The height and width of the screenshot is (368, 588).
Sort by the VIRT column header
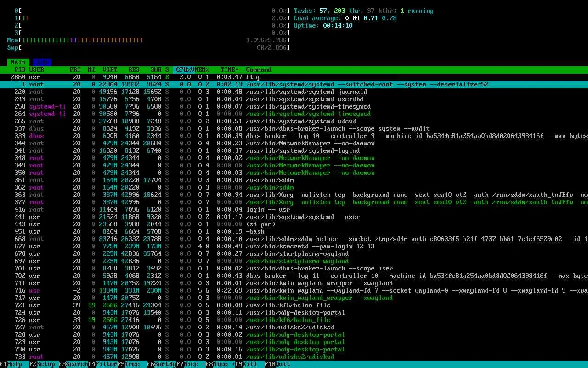coord(110,69)
